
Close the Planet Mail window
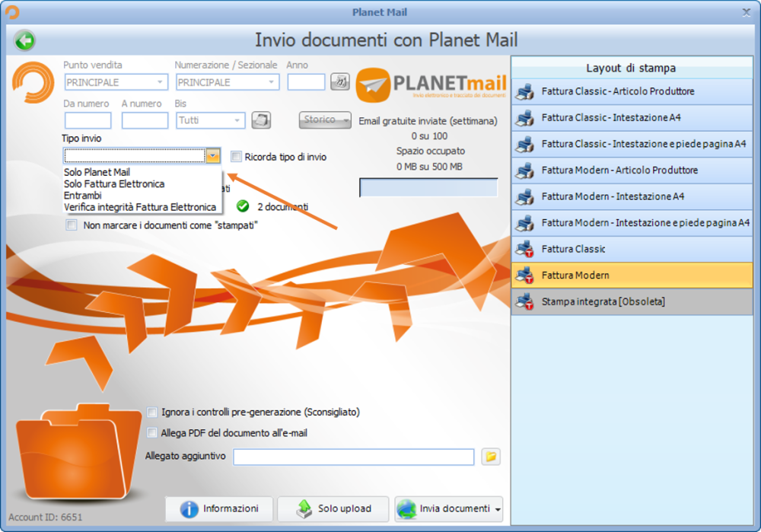(747, 13)
